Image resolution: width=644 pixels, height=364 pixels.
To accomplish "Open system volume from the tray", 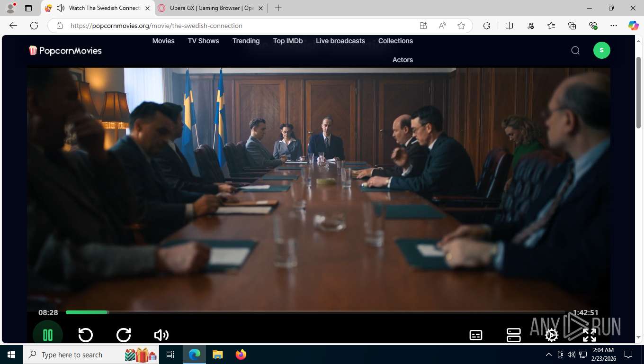I will [571, 355].
